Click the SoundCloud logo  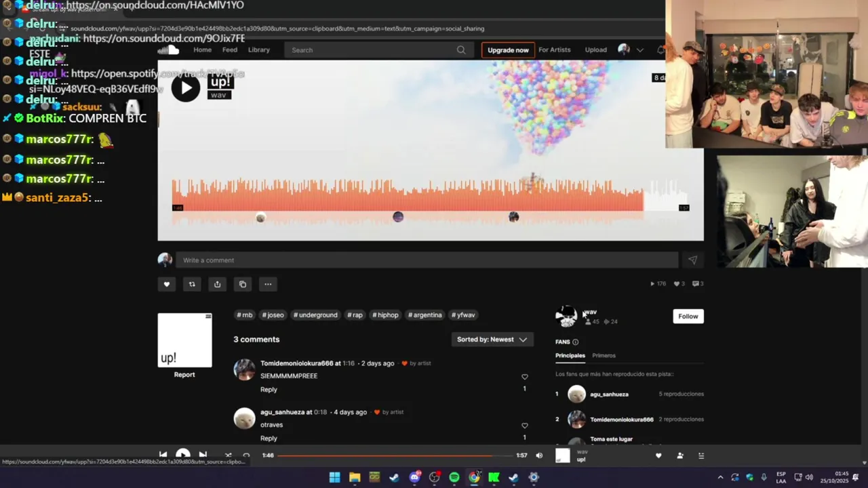point(169,49)
